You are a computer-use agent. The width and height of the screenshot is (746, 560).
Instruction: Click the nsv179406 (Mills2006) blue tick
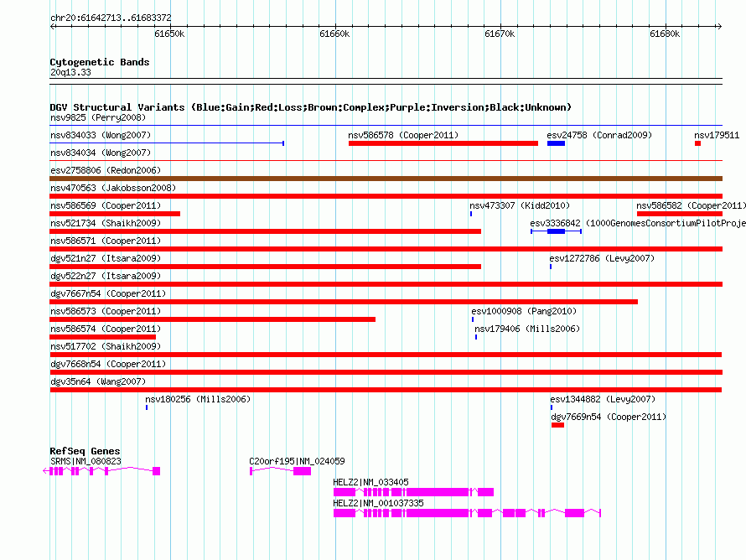pos(476,337)
